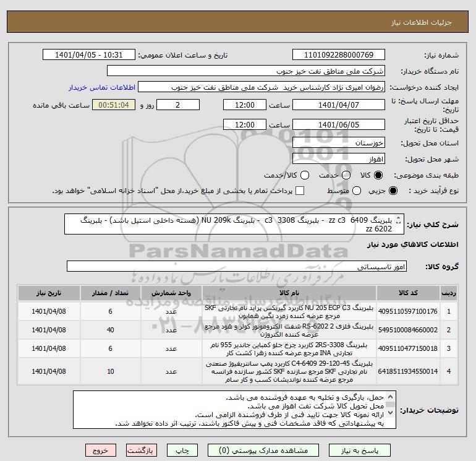Click item code 6418511934550014
The width and height of the screenshot is (476, 461).
[408, 371]
